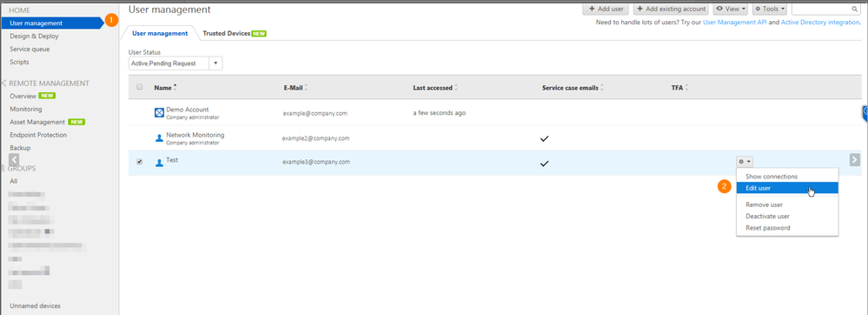868x315 pixels.
Task: Click the Network Monitoring user icon
Action: click(x=159, y=137)
